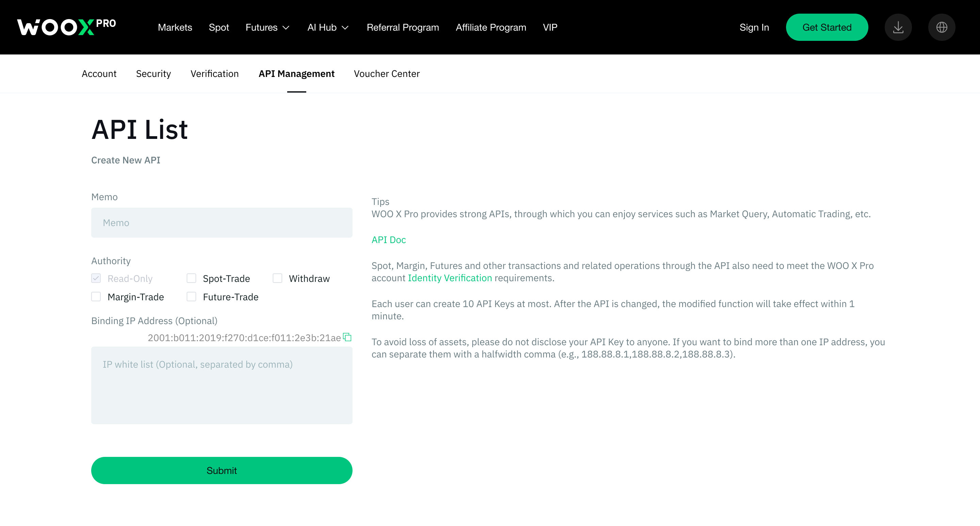
Task: Click the Create New API heading
Action: (126, 160)
